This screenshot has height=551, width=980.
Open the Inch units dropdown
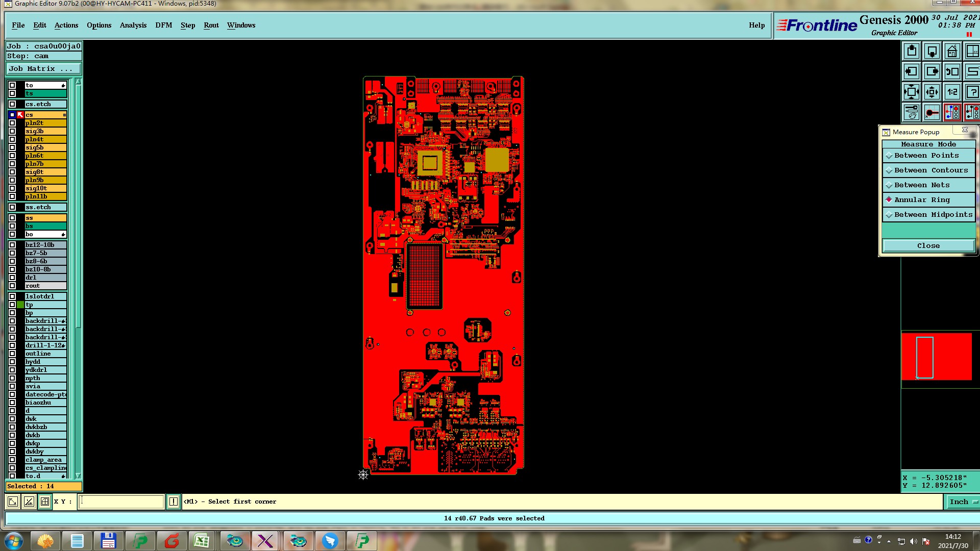pos(963,502)
